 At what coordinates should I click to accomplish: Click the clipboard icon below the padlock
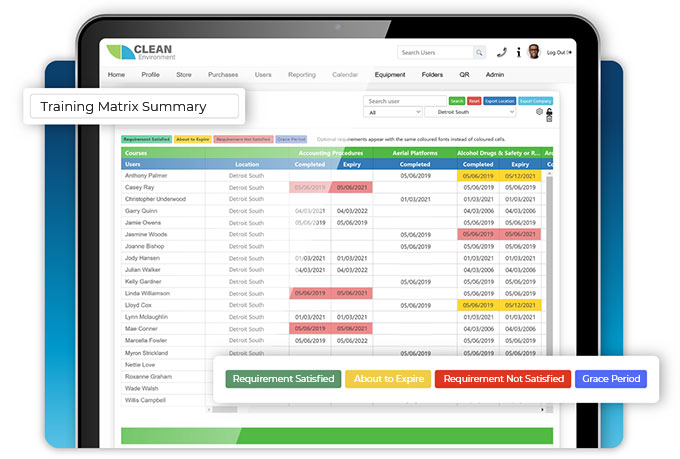coord(549,120)
